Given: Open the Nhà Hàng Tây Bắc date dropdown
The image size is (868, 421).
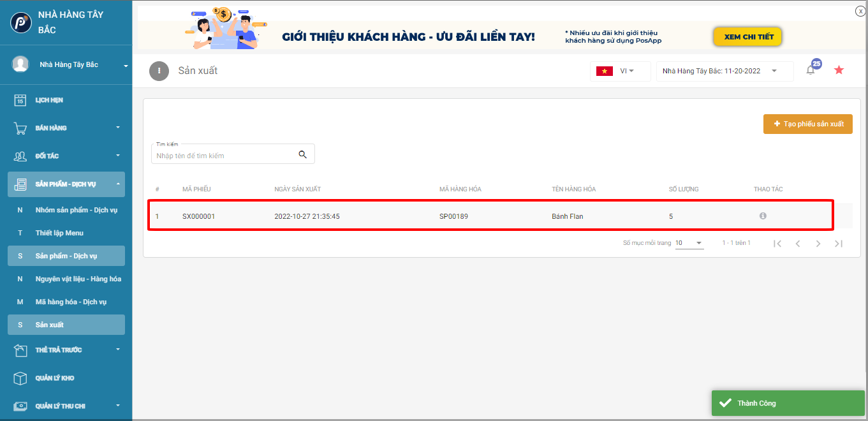Looking at the screenshot, I should point(725,71).
